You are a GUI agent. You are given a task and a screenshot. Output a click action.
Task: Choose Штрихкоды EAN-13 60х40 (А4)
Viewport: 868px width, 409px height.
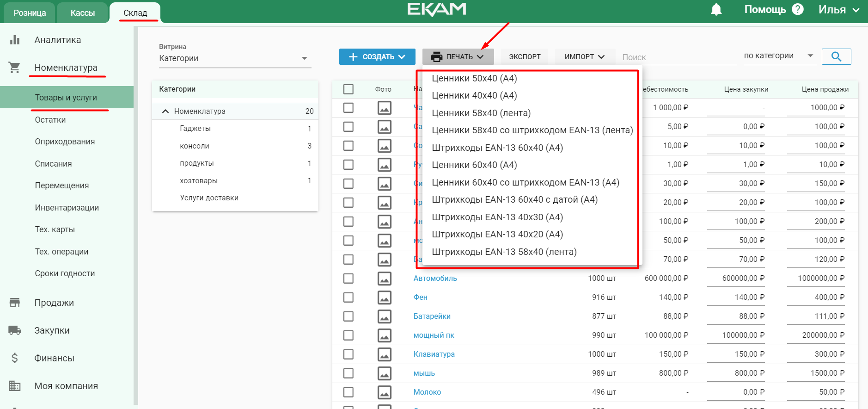(x=497, y=148)
